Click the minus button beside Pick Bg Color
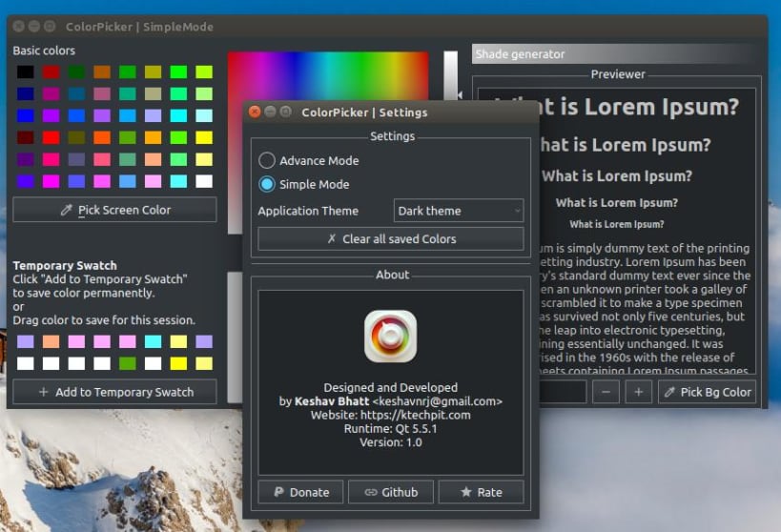The width and height of the screenshot is (781, 532). 606,392
